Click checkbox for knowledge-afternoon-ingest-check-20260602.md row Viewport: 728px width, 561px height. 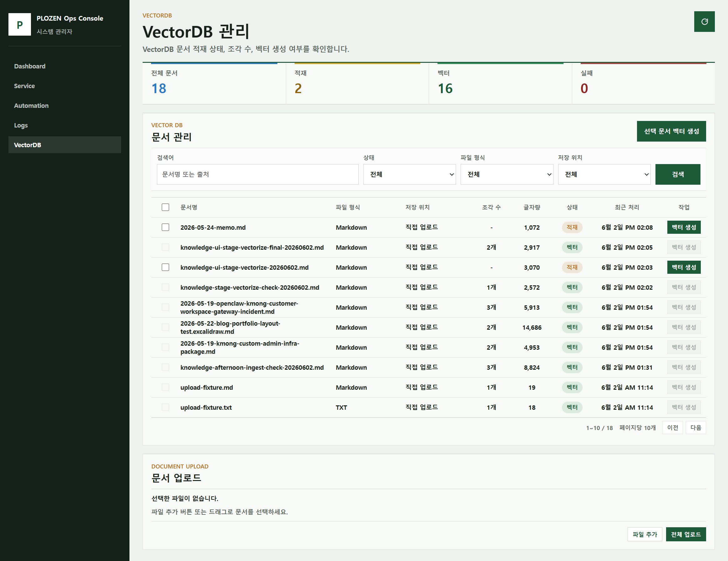[x=165, y=367]
